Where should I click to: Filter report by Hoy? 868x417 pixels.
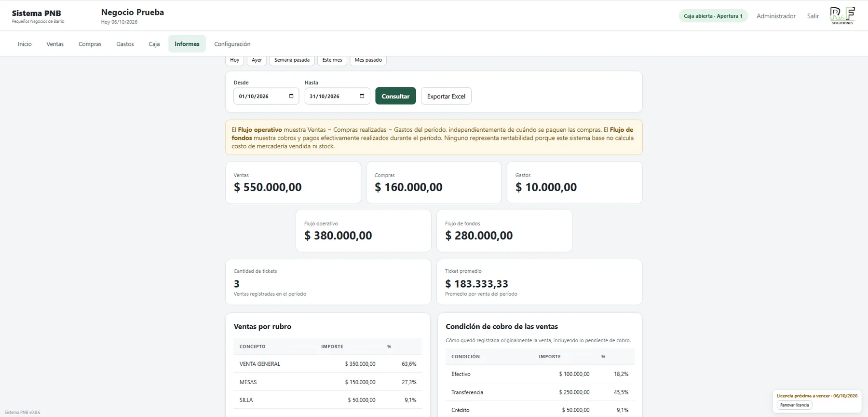click(x=235, y=60)
